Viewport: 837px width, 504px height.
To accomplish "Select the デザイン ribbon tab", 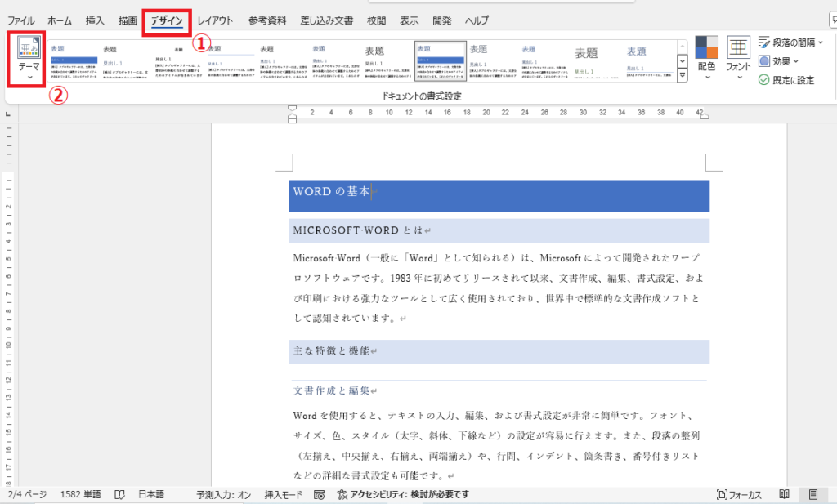I will coord(167,20).
